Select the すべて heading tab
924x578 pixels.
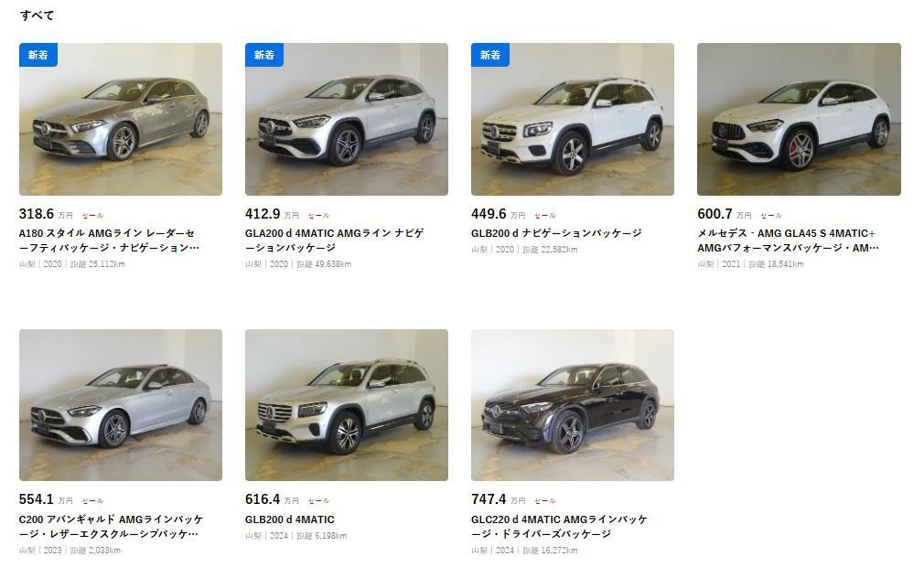38,16
